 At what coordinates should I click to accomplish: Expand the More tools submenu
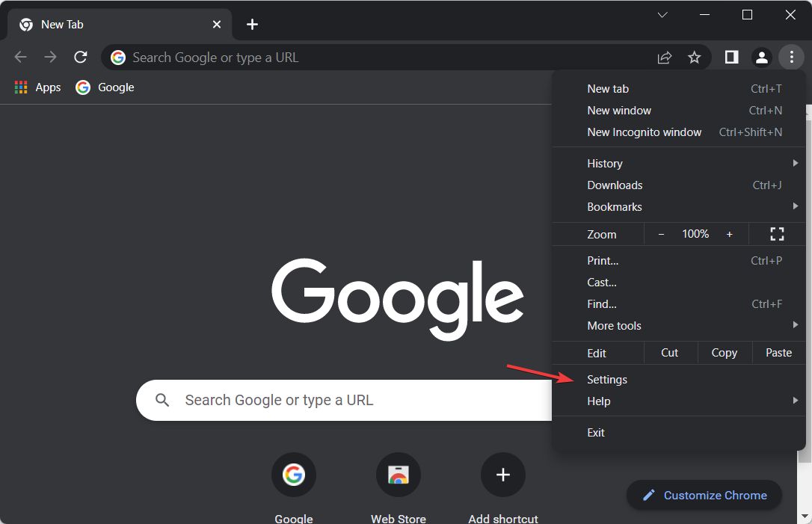(678, 326)
